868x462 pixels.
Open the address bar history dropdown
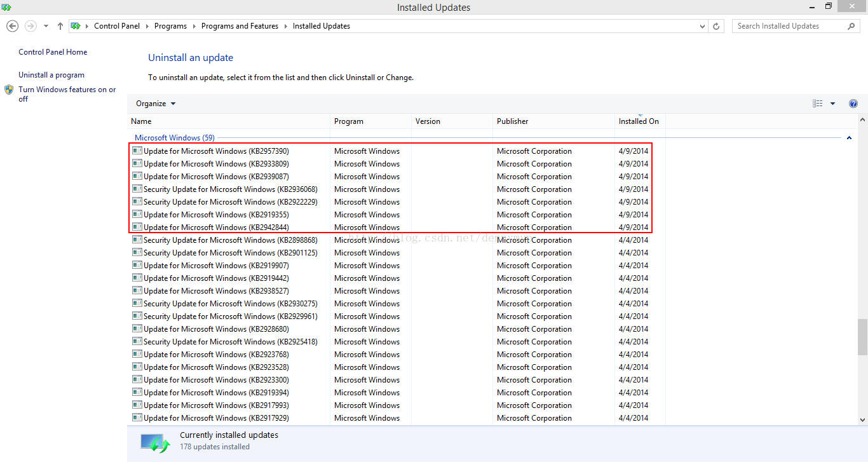coord(702,26)
